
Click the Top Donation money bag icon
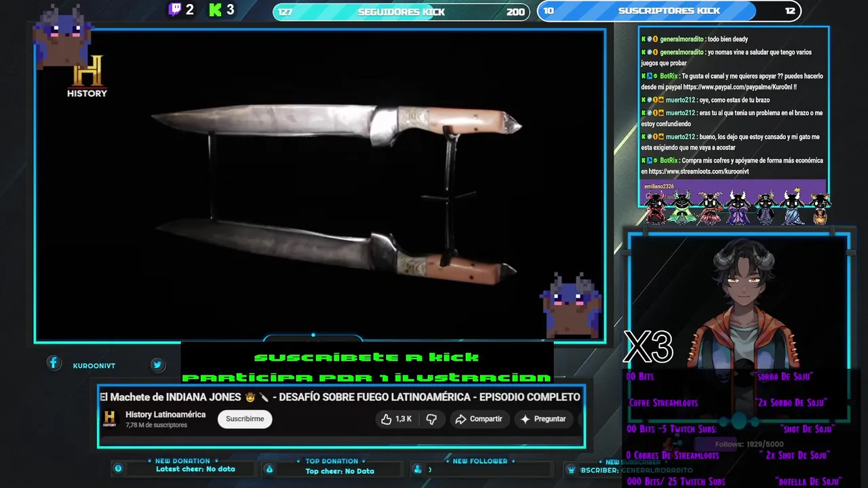pyautogui.click(x=269, y=468)
